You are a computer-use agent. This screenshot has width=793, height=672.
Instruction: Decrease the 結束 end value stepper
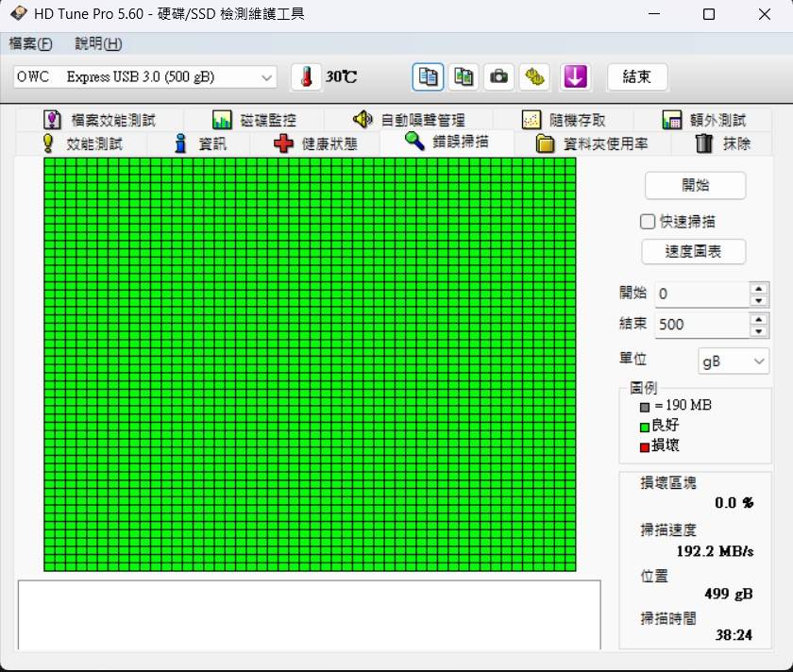pyautogui.click(x=758, y=330)
